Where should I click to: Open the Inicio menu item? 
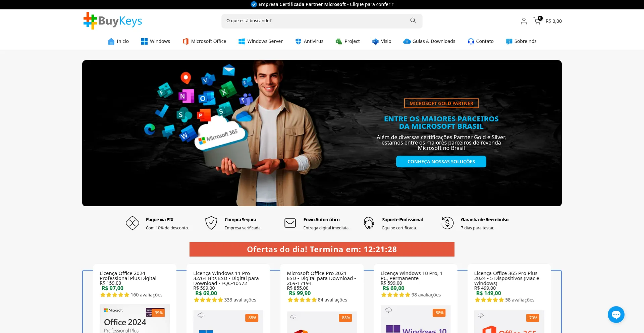pos(118,41)
